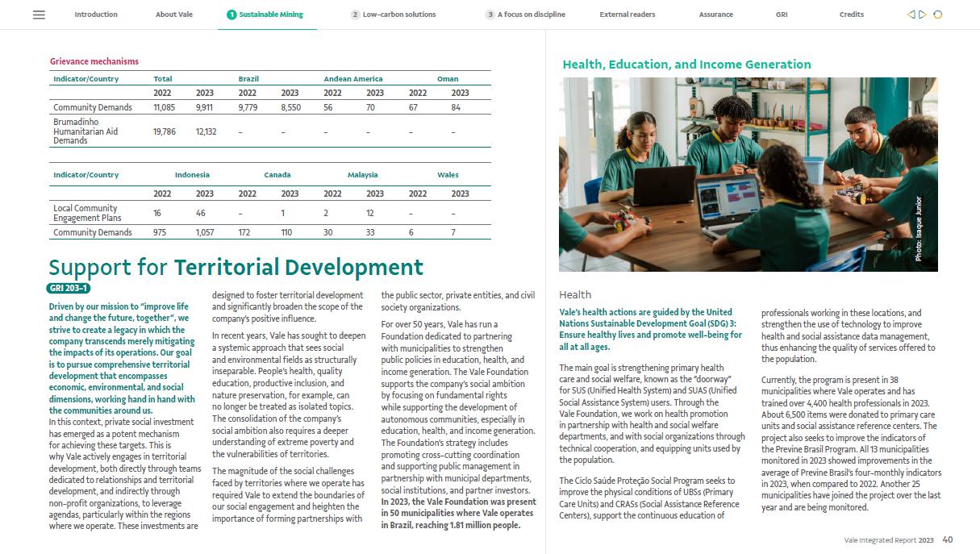Viewport: 980px width, 554px height.
Task: Click the number 2 chapter badge
Action: tap(355, 15)
